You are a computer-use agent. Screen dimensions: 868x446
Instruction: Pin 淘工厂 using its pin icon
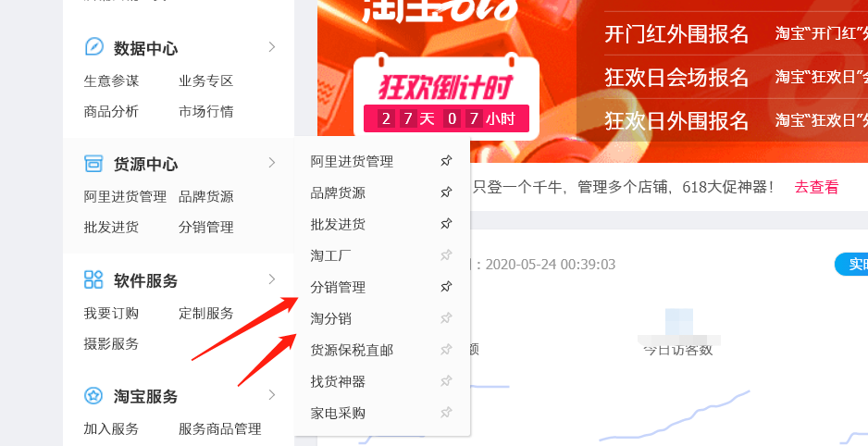(x=446, y=255)
